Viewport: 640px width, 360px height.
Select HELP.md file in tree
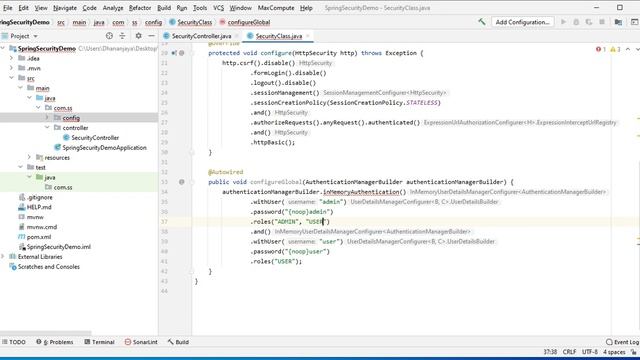(x=39, y=207)
